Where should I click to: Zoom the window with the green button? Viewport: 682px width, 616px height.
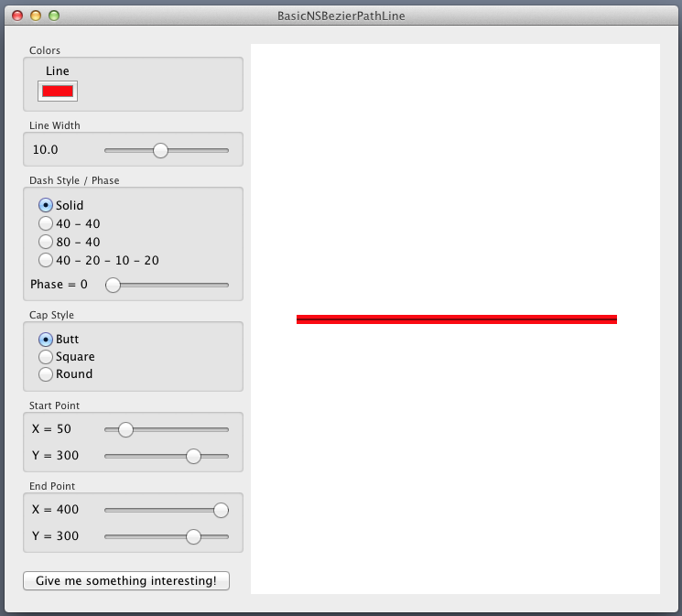coord(54,16)
